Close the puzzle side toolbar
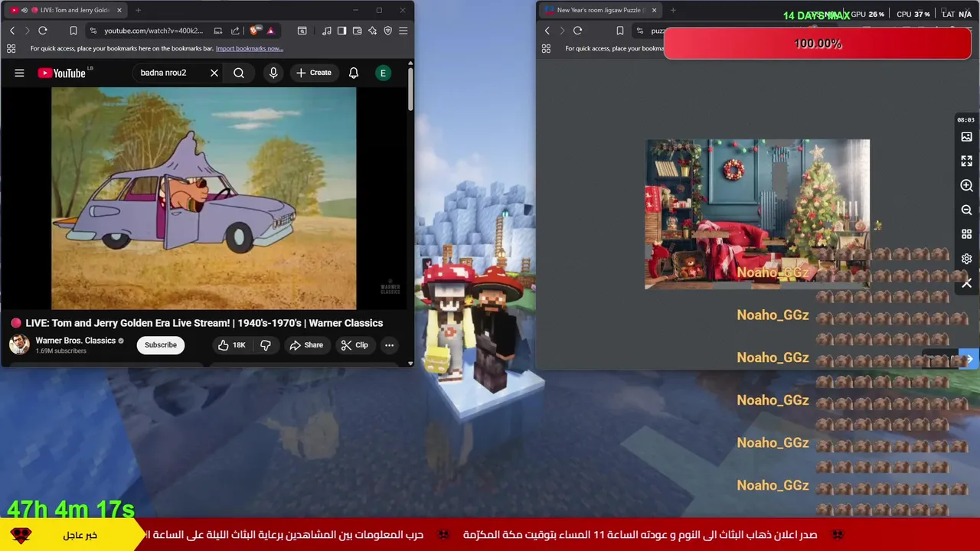 click(x=967, y=283)
